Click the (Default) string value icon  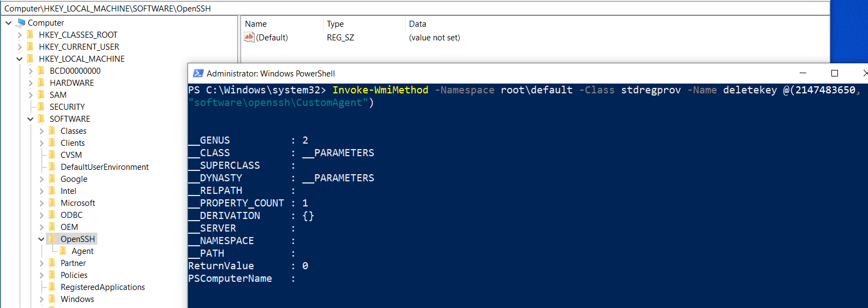pyautogui.click(x=249, y=37)
